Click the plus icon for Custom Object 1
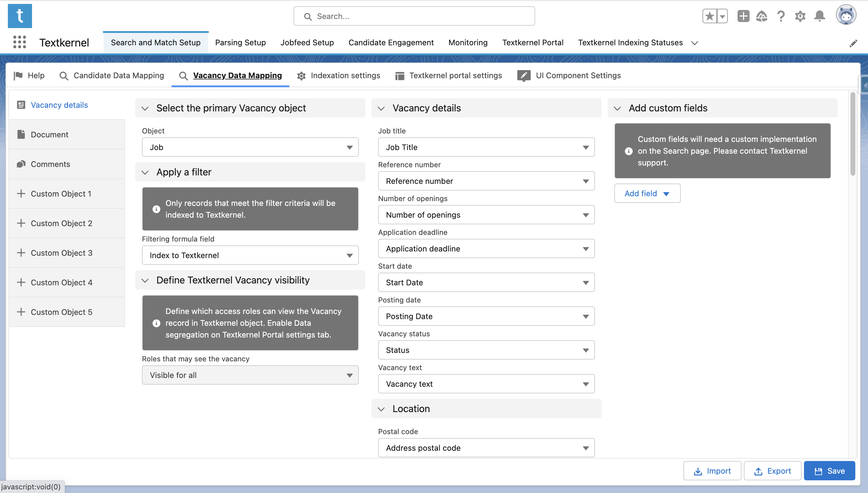The image size is (868, 493). (x=21, y=194)
